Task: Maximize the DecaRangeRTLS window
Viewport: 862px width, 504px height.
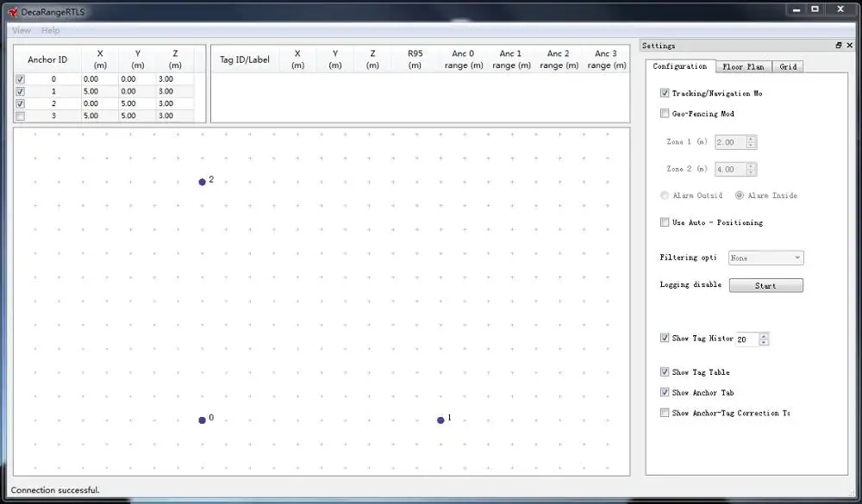Action: (x=815, y=9)
